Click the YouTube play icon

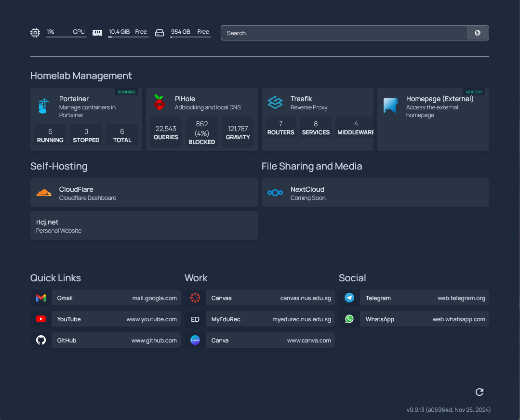click(x=41, y=319)
